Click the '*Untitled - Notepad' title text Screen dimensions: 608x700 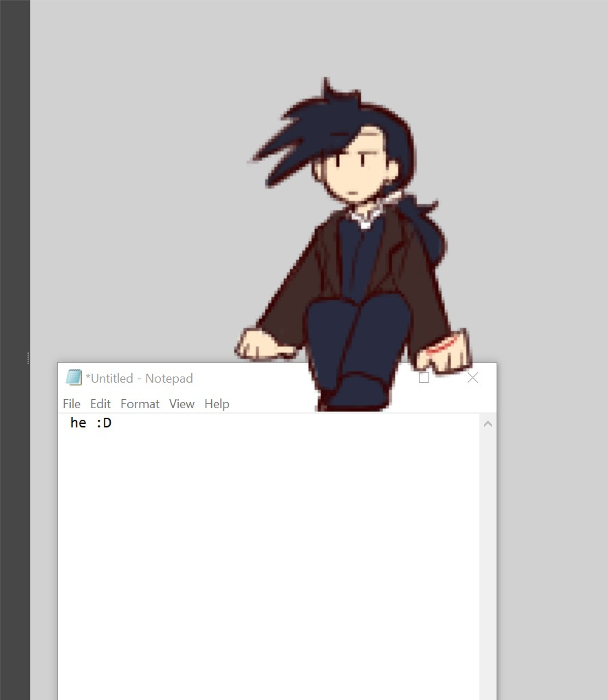(x=139, y=379)
